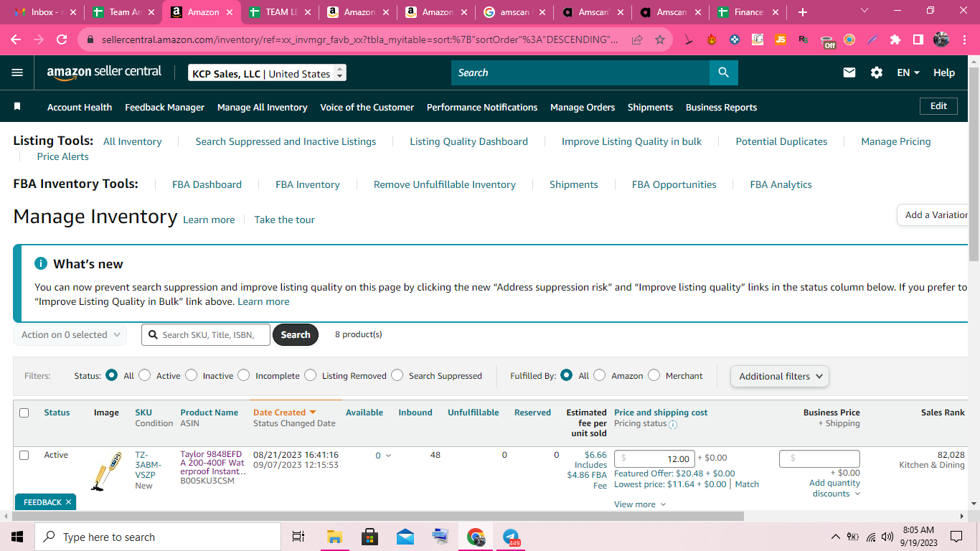Click the Edit button in navigation bar
980x551 pixels.
[938, 105]
